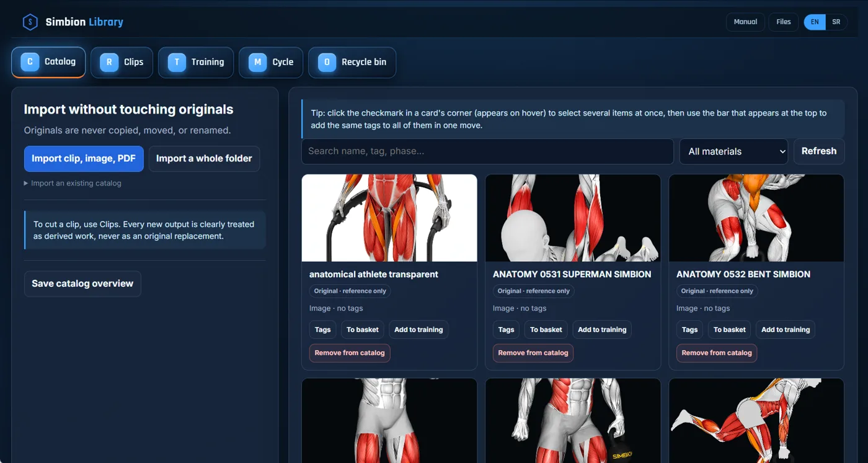Add anatomical athlete transparent to basket
This screenshot has height=463, width=868.
pyautogui.click(x=363, y=330)
